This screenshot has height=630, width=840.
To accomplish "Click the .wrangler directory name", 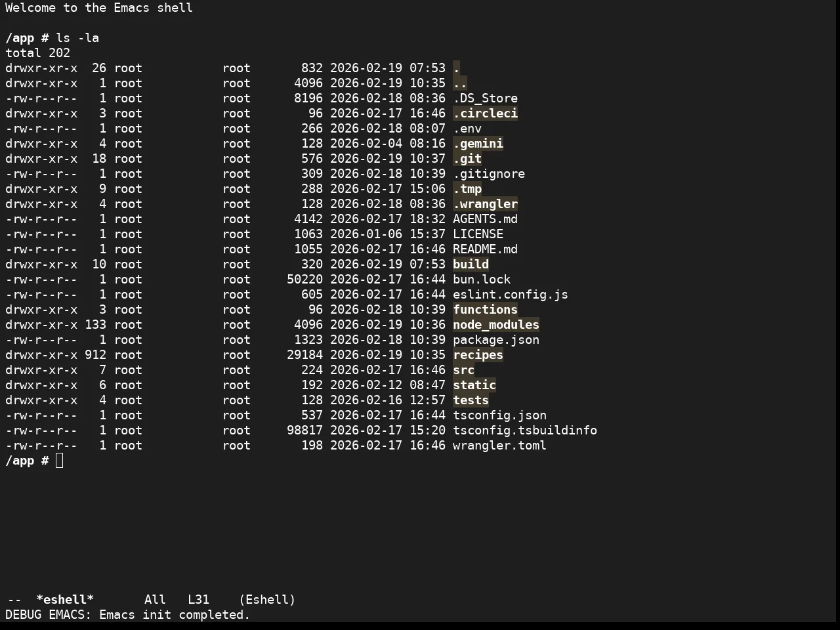I will pos(485,204).
